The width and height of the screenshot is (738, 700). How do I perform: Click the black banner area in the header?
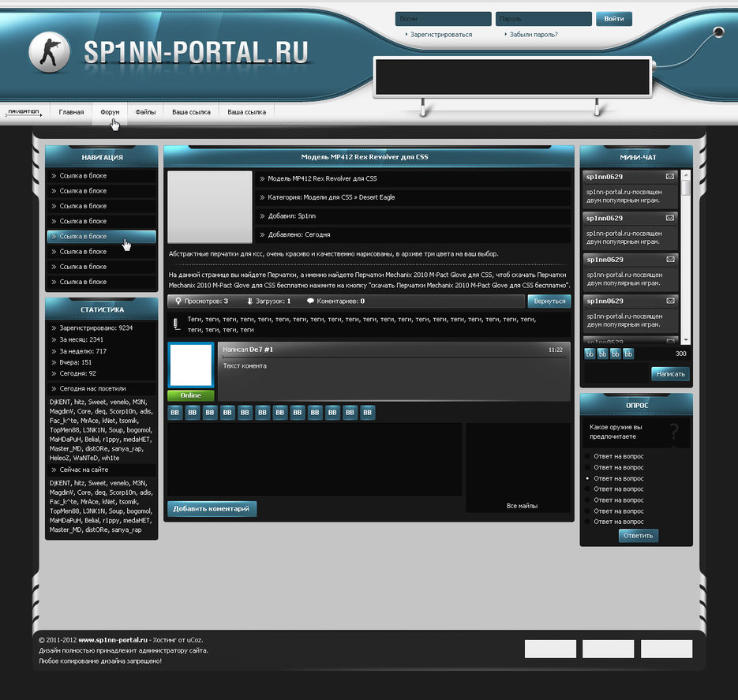pos(512,77)
